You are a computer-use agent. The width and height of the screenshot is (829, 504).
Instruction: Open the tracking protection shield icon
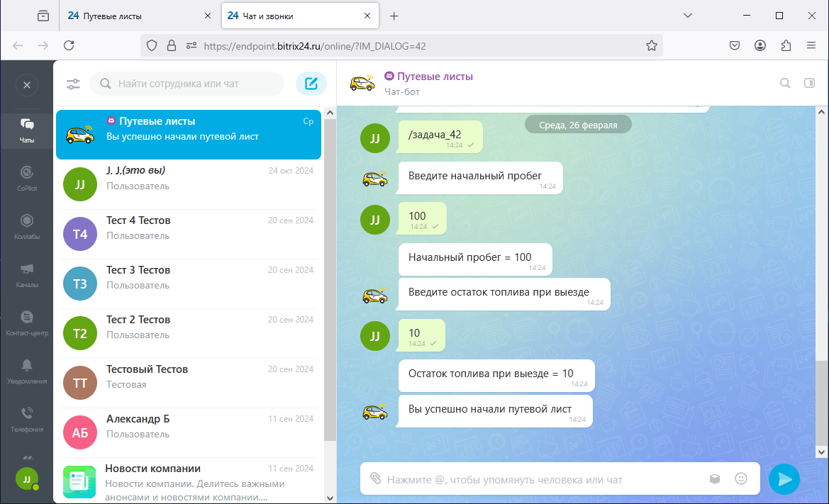click(152, 46)
